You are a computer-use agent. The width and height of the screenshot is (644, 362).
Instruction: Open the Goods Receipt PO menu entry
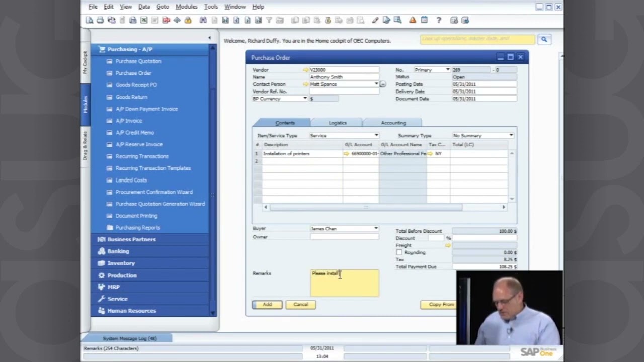(x=136, y=85)
